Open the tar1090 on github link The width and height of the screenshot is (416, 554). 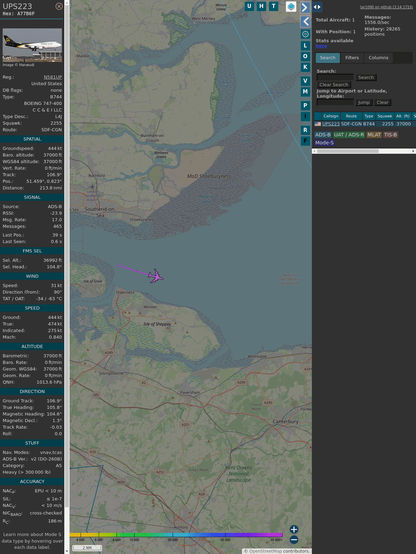386,7
